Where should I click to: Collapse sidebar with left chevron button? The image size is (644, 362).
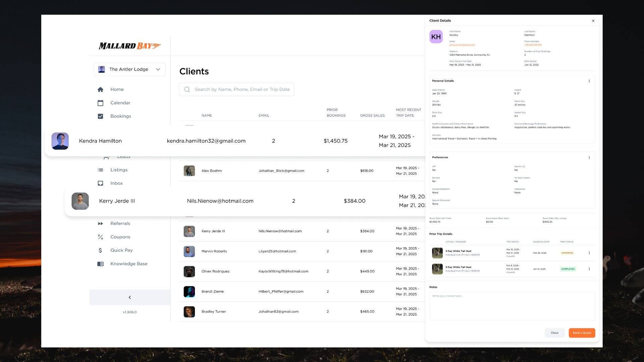130,297
